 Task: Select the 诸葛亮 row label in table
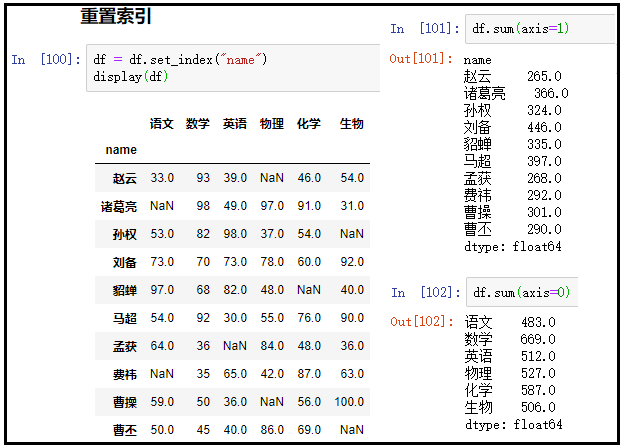pos(119,206)
